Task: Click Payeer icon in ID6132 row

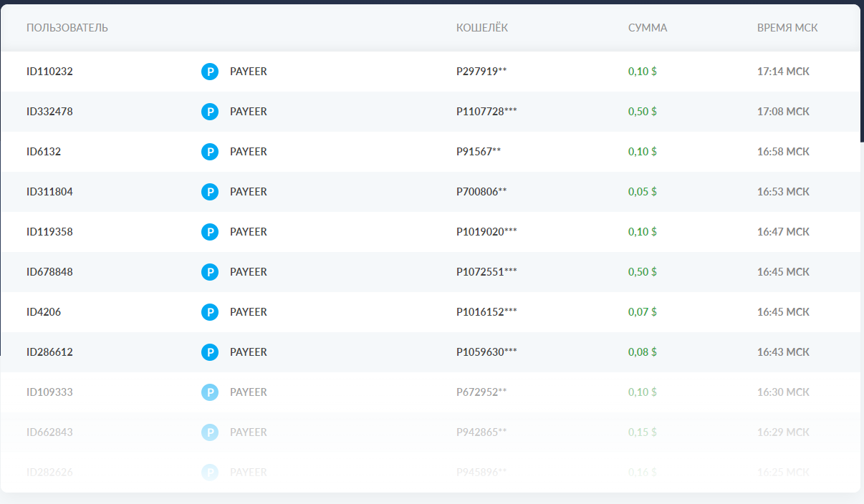Action: (209, 152)
